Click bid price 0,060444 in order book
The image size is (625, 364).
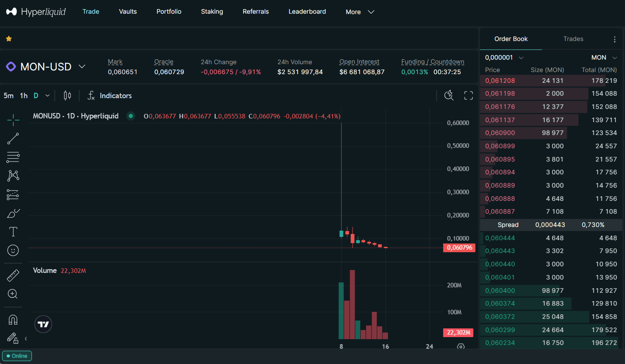coord(500,238)
